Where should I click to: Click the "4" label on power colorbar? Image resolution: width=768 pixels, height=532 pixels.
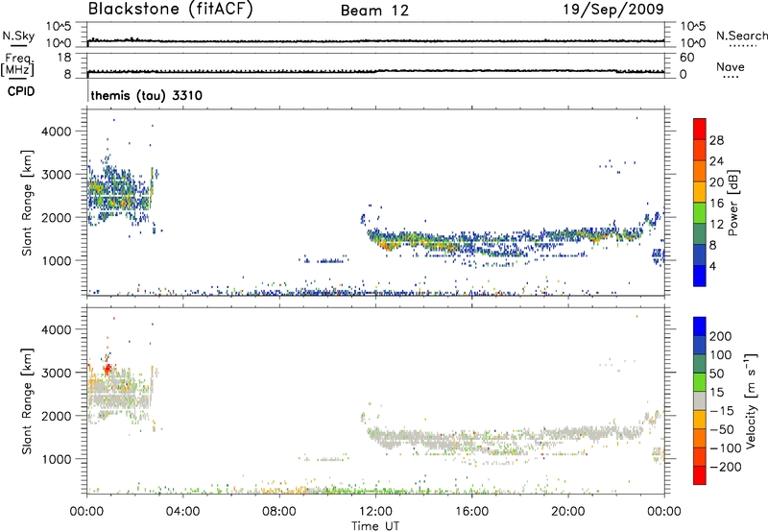point(712,266)
